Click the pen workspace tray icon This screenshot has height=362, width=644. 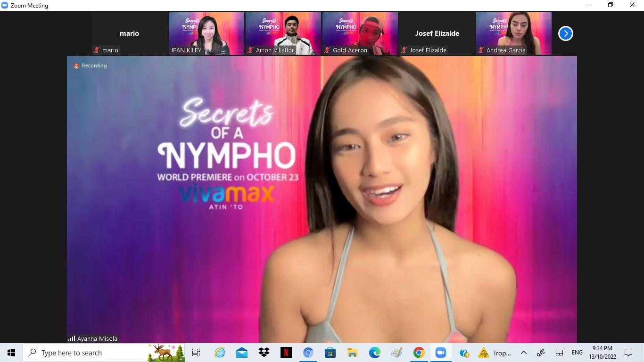pos(541,353)
